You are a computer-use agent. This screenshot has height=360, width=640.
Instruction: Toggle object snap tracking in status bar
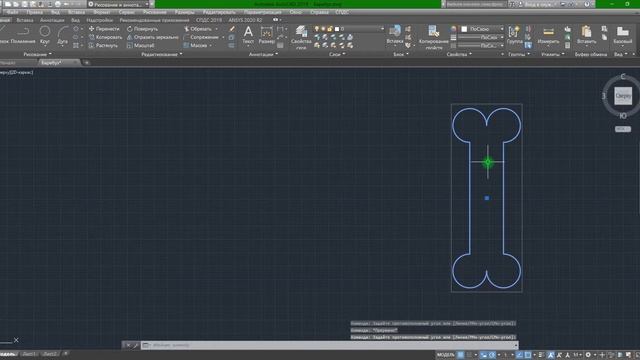(x=519, y=355)
